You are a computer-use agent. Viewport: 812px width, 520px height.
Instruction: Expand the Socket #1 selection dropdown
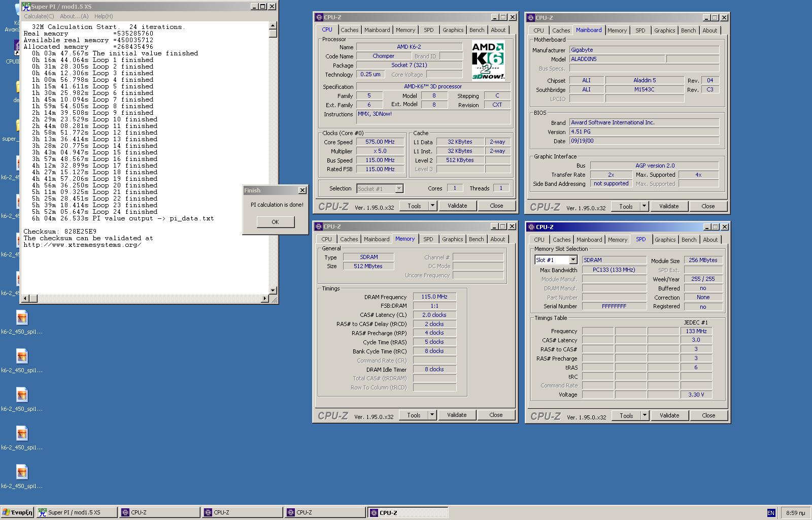(x=399, y=189)
